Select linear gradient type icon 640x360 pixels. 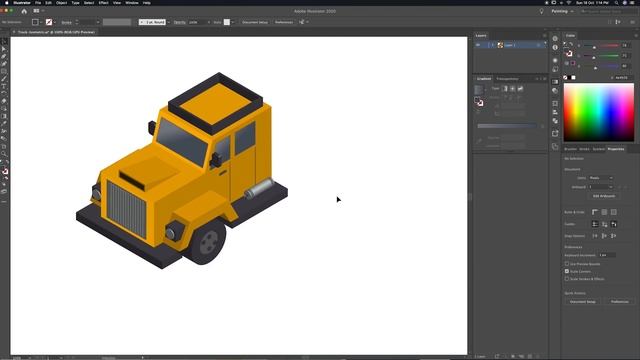(505, 89)
